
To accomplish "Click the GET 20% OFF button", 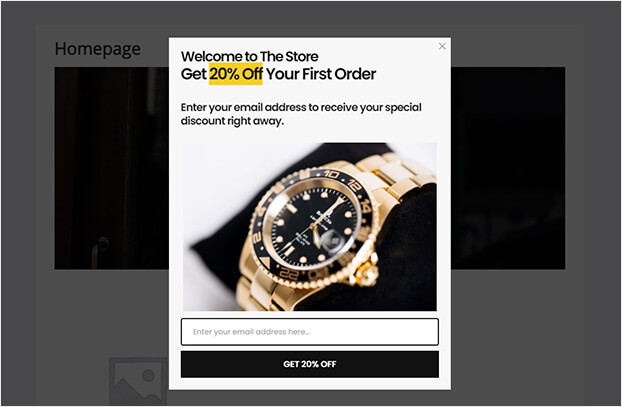I will pyautogui.click(x=309, y=364).
